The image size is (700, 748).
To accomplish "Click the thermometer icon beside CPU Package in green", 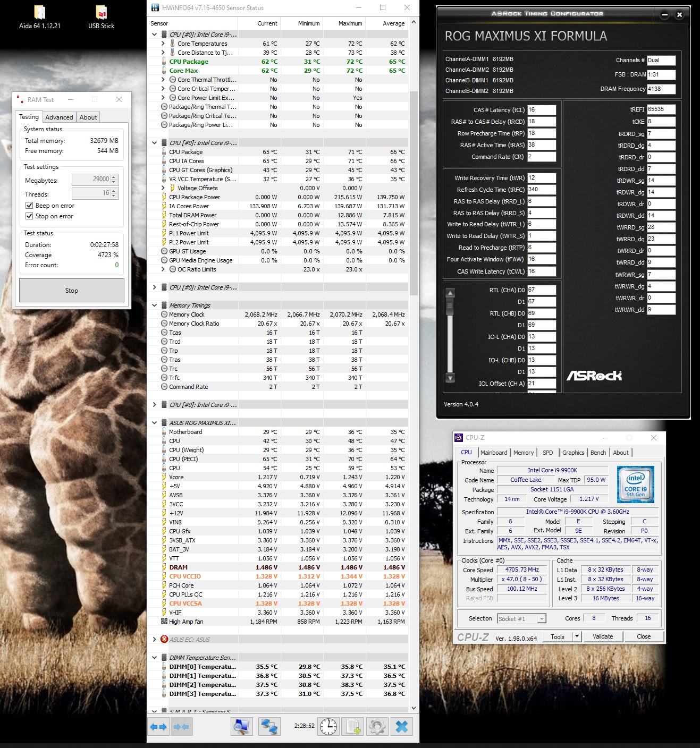I will point(164,62).
